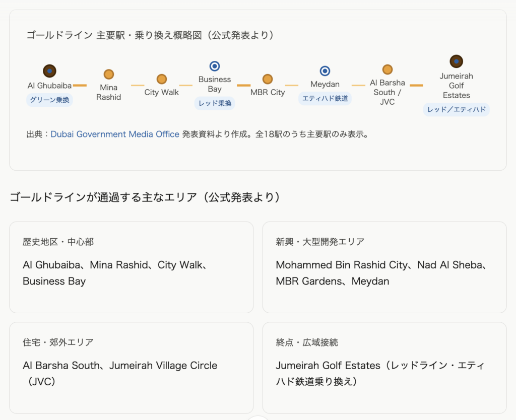Select the Meydan interchange station icon

click(x=325, y=71)
